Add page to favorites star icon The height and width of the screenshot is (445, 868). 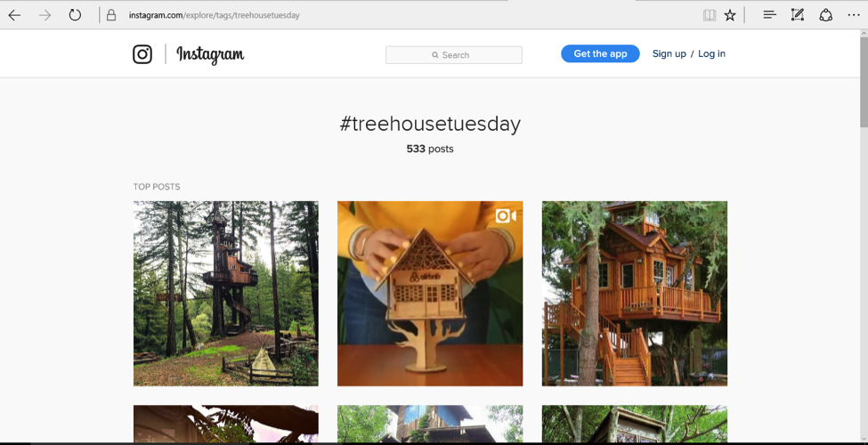pyautogui.click(x=730, y=15)
